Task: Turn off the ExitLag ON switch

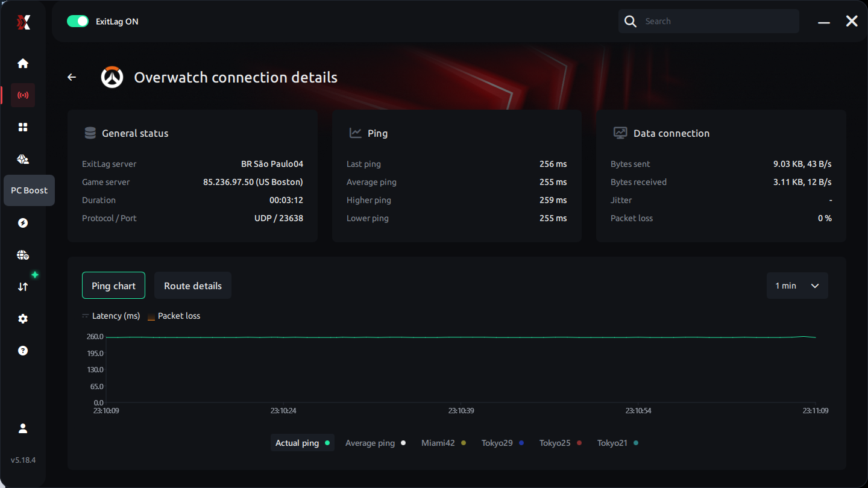Action: [78, 21]
